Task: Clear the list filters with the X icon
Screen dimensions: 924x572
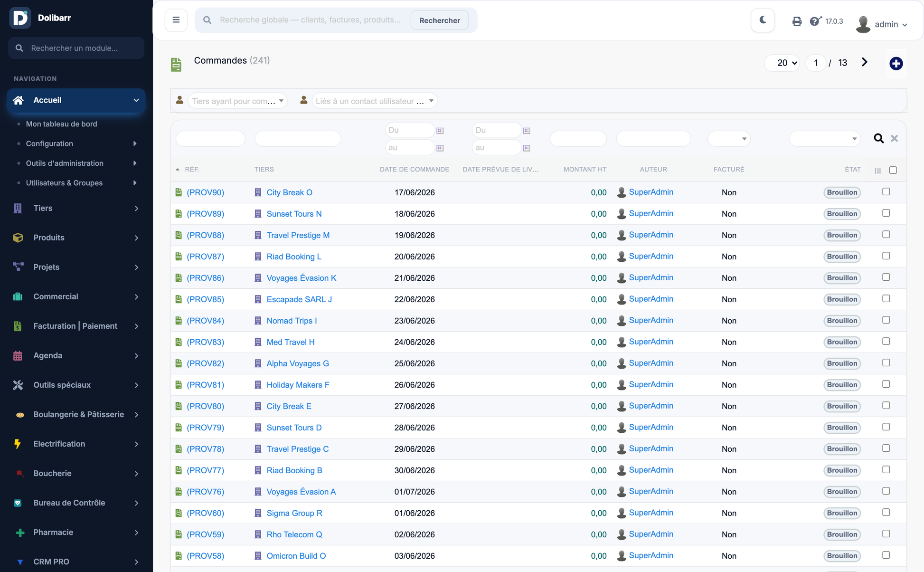Action: [895, 138]
